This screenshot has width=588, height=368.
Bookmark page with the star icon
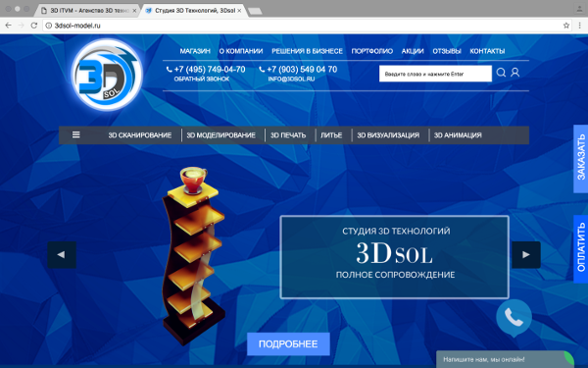[x=566, y=26]
